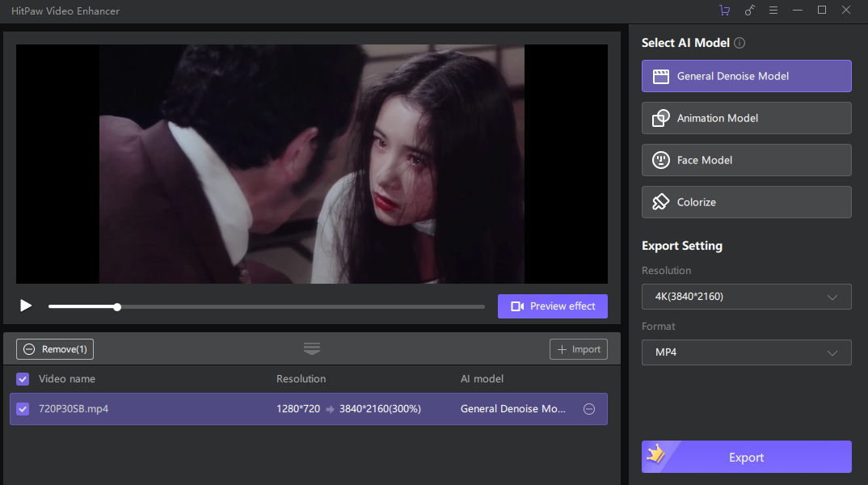Click the video playback progress slider
This screenshot has width=868, height=485.
tap(266, 306)
